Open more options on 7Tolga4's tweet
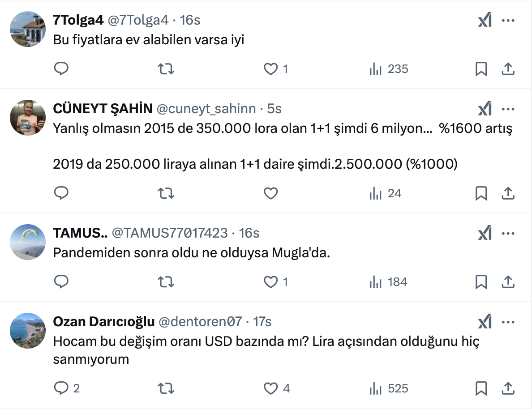 (508, 20)
